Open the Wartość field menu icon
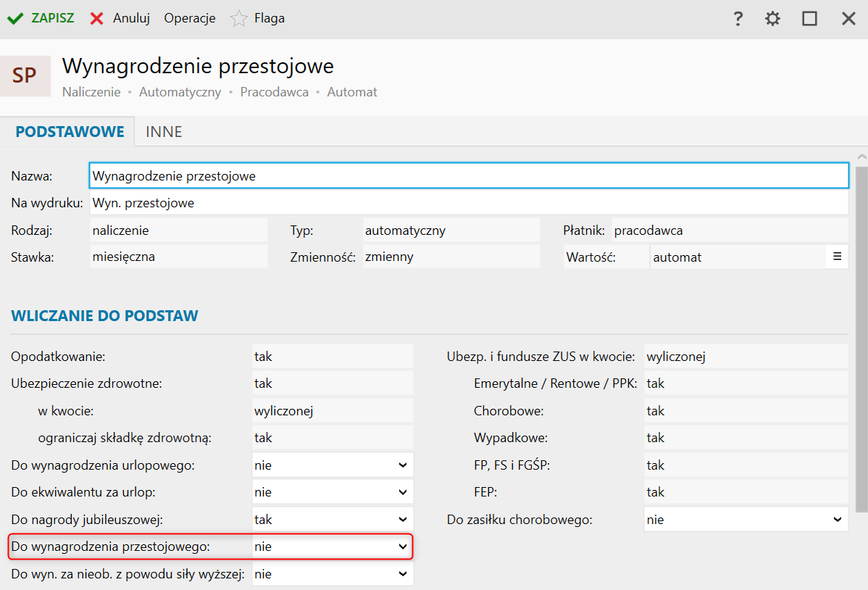 click(x=837, y=257)
